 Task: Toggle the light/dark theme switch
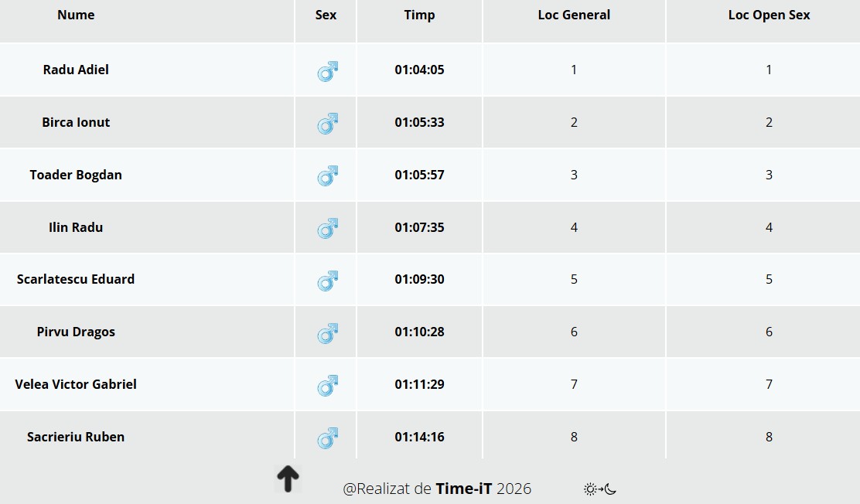[600, 489]
